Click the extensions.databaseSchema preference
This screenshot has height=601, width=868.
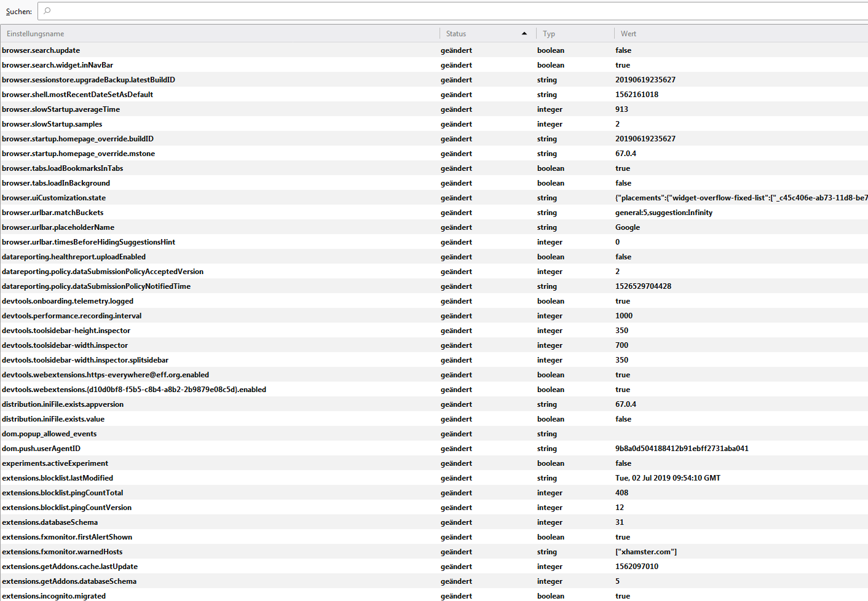[50, 522]
